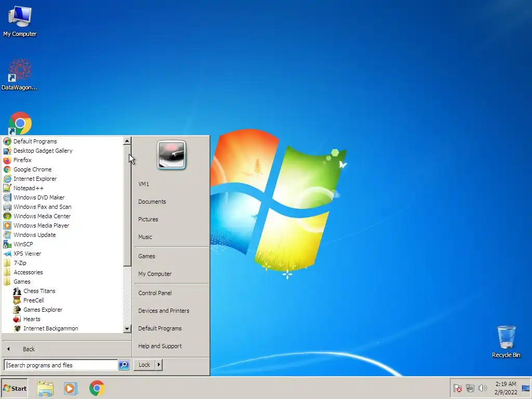Select the DataWagon desktop shortcut

(x=20, y=75)
